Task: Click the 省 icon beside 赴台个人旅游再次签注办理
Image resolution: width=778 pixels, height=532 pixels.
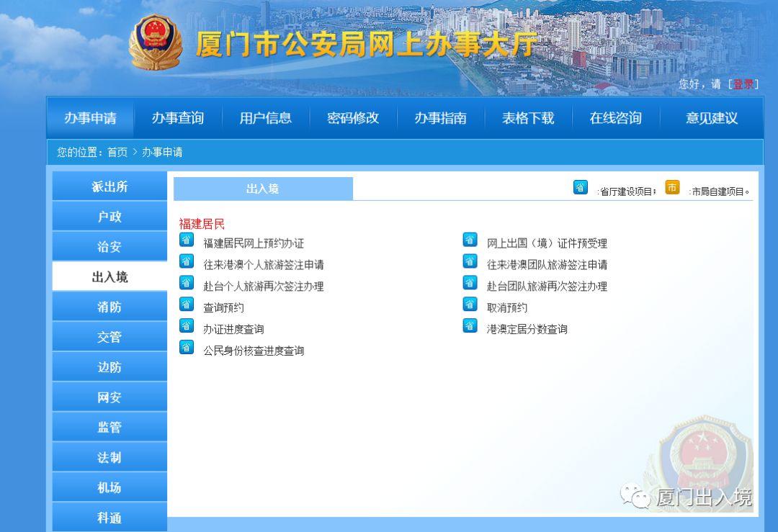Action: click(187, 283)
